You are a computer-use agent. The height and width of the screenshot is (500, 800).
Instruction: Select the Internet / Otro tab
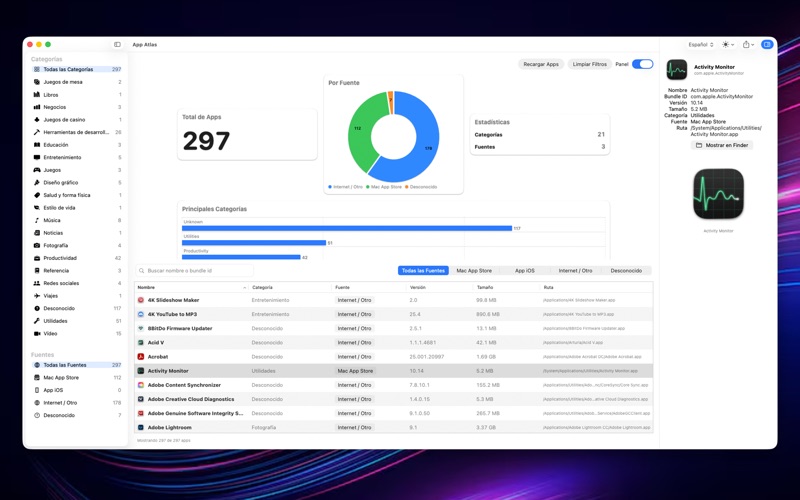tap(576, 270)
